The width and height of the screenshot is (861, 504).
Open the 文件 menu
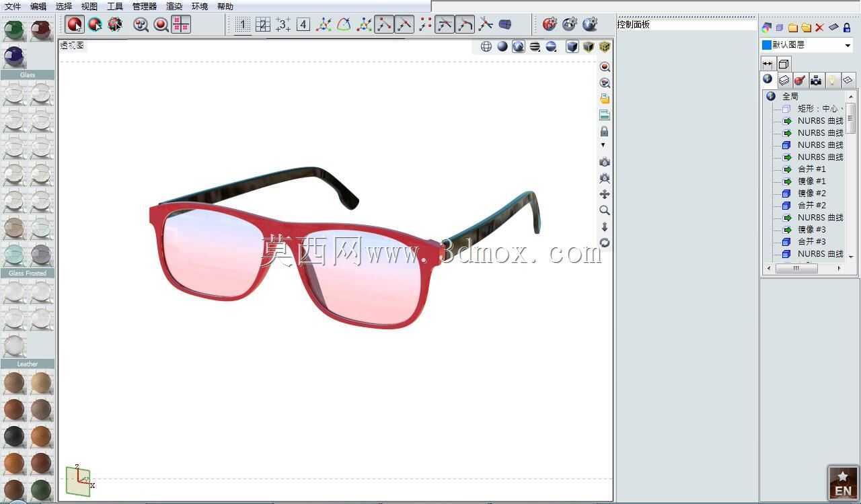click(x=13, y=6)
